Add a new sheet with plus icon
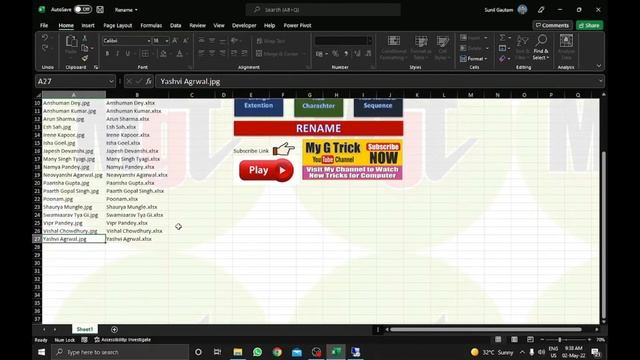This screenshot has height=360, width=640. (x=114, y=329)
